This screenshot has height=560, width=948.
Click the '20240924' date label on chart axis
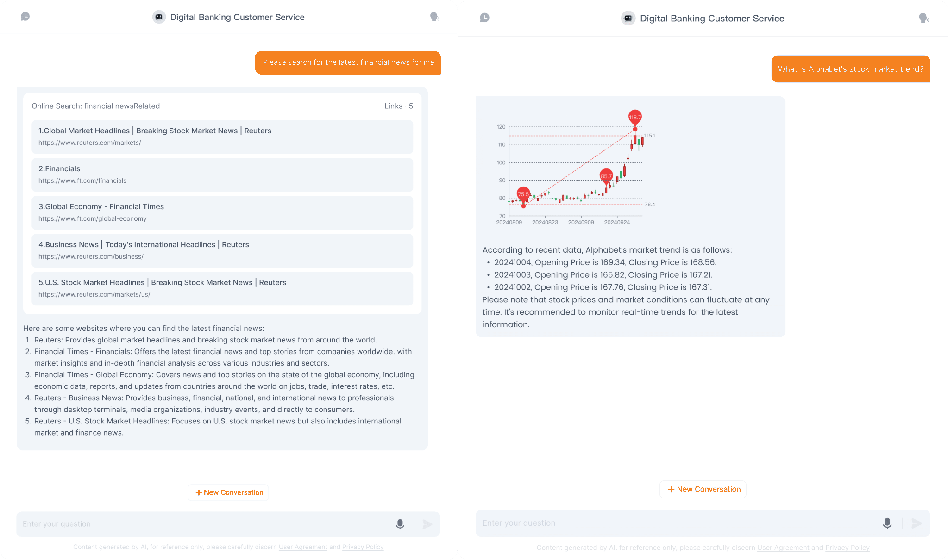[617, 222]
